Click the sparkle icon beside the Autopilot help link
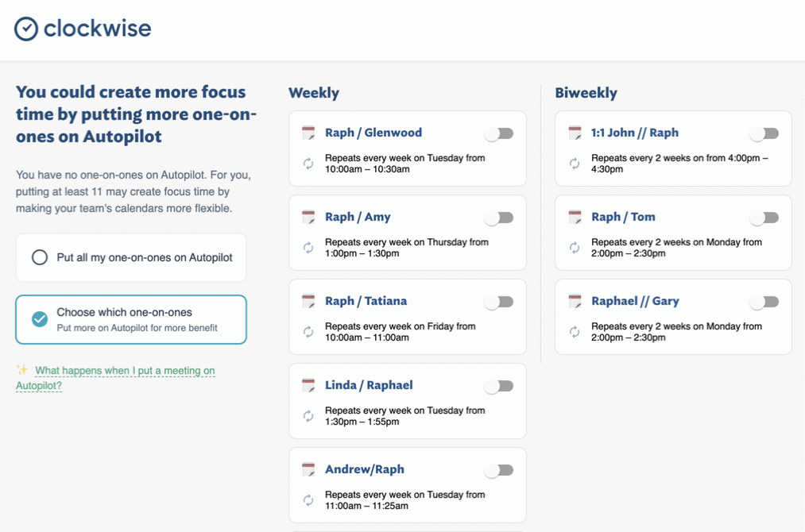 (22, 370)
